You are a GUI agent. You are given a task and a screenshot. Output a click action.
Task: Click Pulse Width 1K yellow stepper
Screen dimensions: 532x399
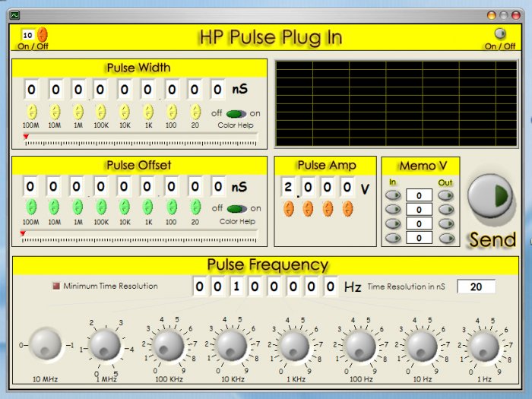pos(148,112)
